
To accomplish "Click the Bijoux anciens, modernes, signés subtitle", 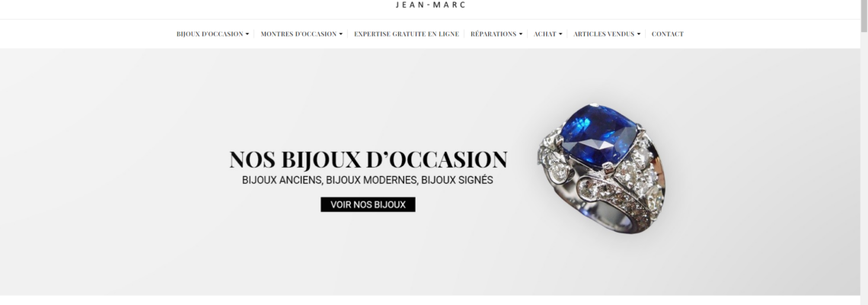I will point(368,180).
